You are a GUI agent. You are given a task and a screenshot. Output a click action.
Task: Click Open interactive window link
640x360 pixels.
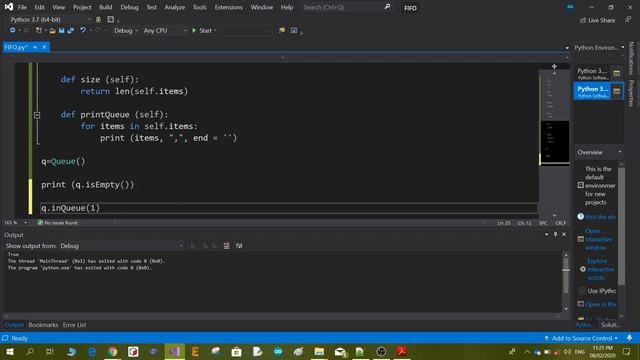pyautogui.click(x=598, y=239)
